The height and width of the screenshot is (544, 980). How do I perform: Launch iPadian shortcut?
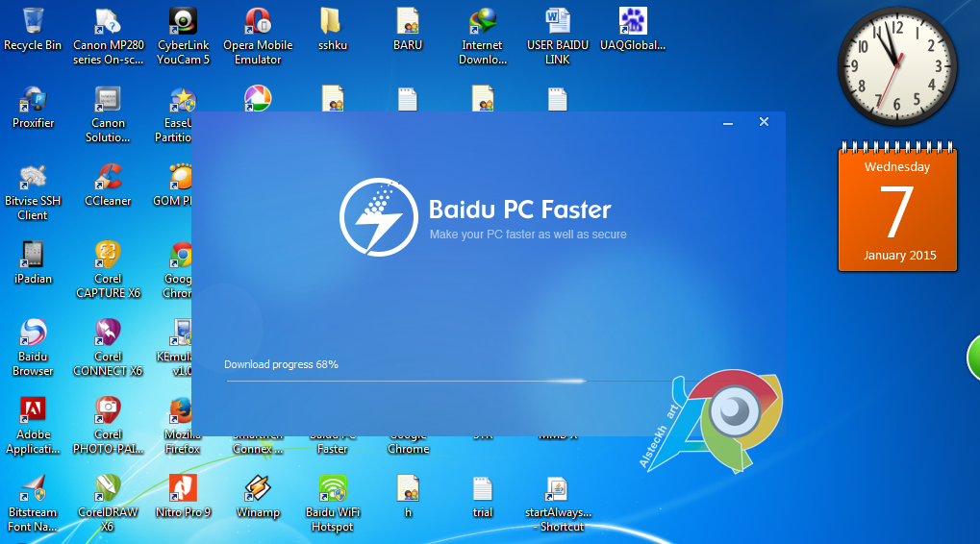[33, 263]
